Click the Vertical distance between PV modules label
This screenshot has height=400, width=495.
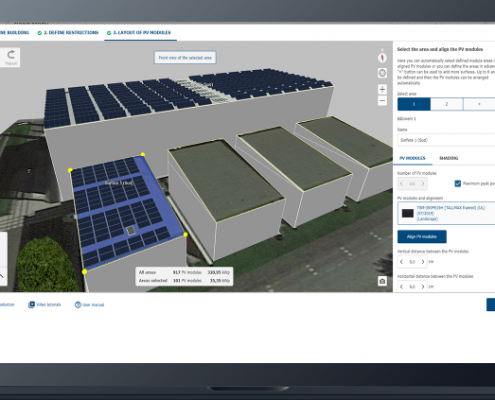(x=433, y=251)
